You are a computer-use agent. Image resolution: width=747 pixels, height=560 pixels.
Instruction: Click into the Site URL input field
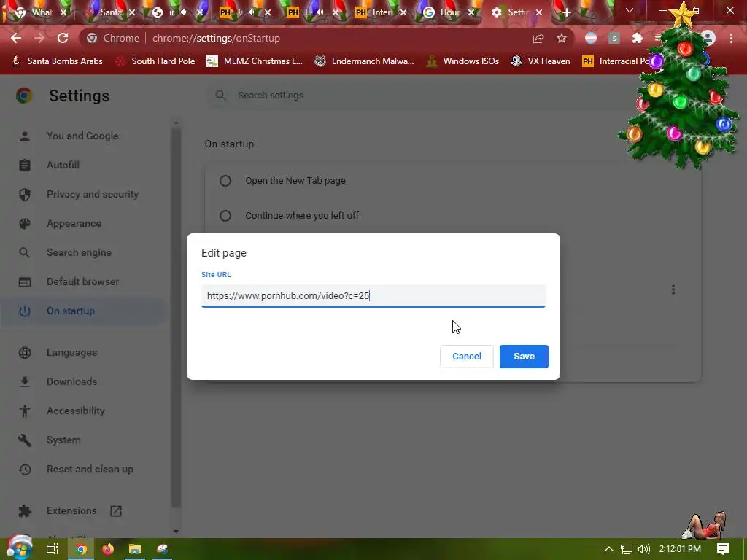[x=373, y=296]
